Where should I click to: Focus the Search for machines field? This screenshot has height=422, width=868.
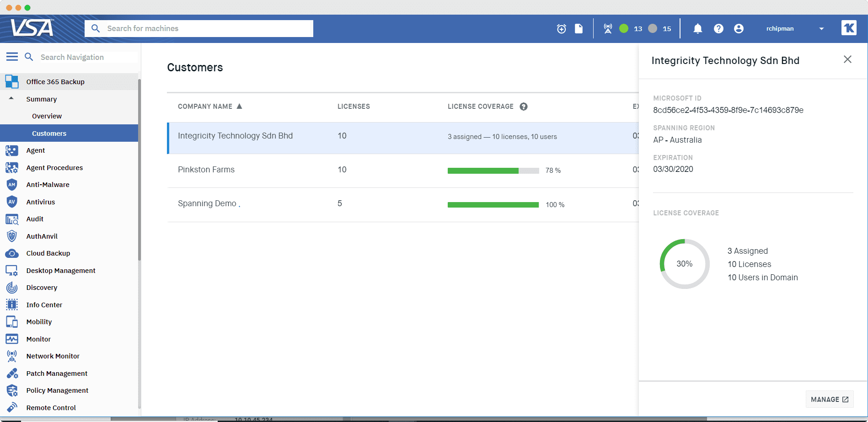click(x=199, y=28)
